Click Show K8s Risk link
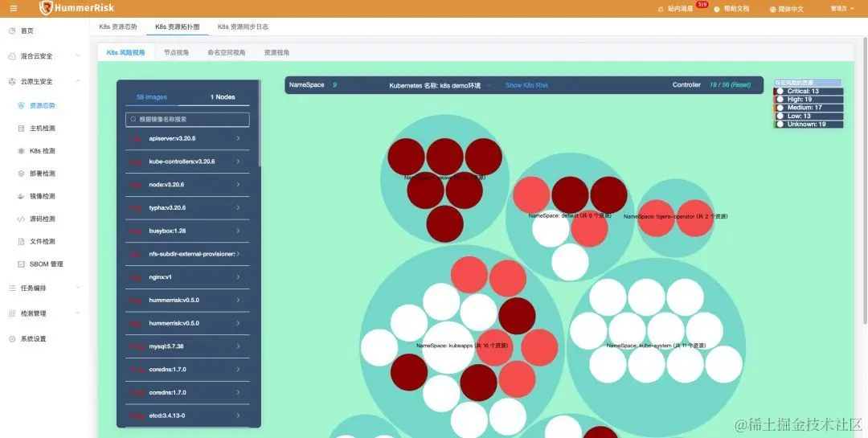The image size is (868, 438). tap(527, 85)
